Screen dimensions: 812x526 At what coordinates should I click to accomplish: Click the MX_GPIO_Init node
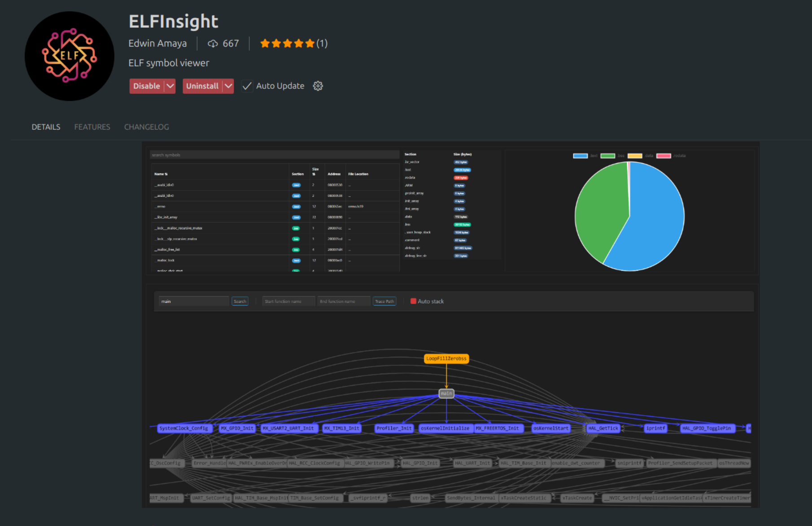click(x=237, y=428)
